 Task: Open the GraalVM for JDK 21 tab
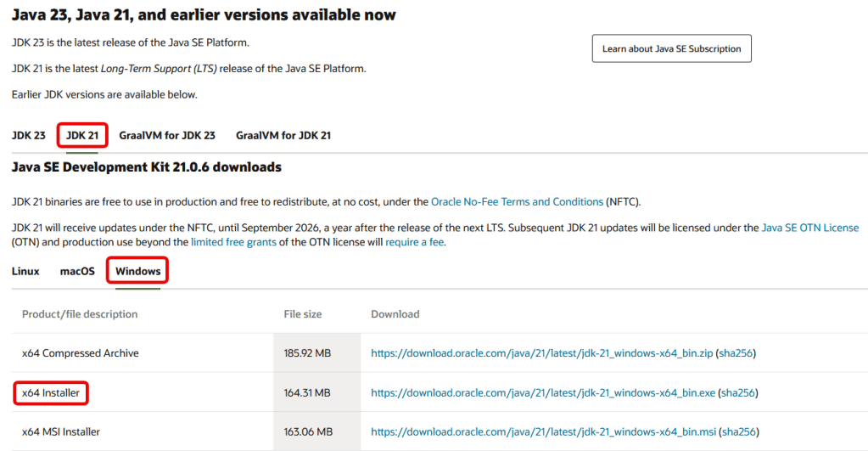click(283, 135)
